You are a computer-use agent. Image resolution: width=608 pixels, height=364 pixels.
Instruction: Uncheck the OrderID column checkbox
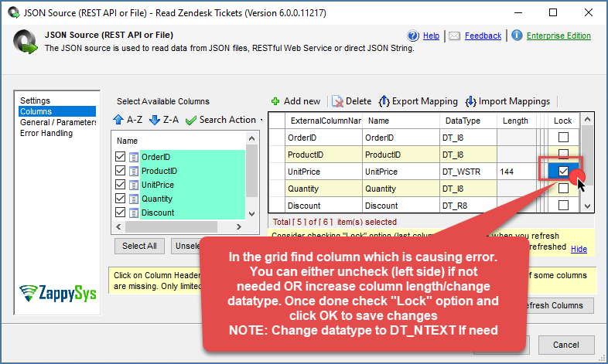click(x=120, y=157)
